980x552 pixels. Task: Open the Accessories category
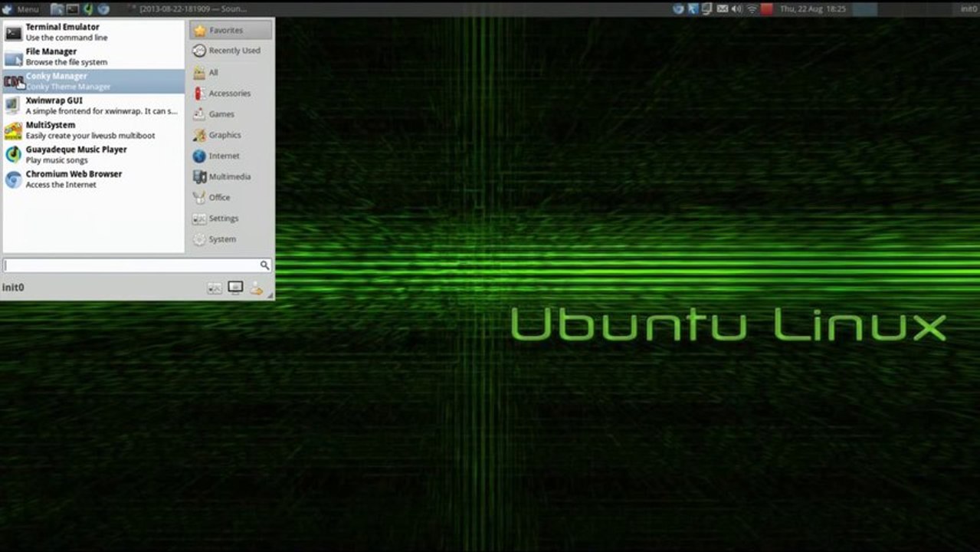231,94
